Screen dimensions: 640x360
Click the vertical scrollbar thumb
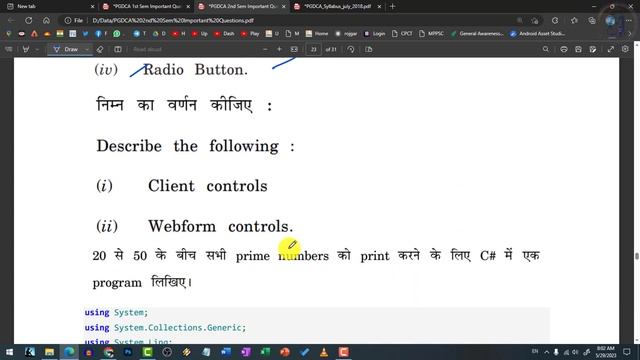tap(636, 256)
